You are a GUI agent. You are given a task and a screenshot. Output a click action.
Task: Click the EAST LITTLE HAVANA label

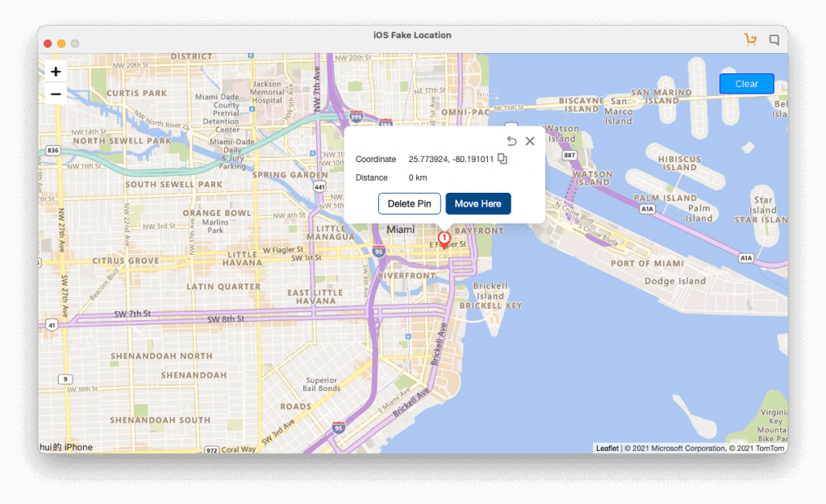[x=315, y=297]
